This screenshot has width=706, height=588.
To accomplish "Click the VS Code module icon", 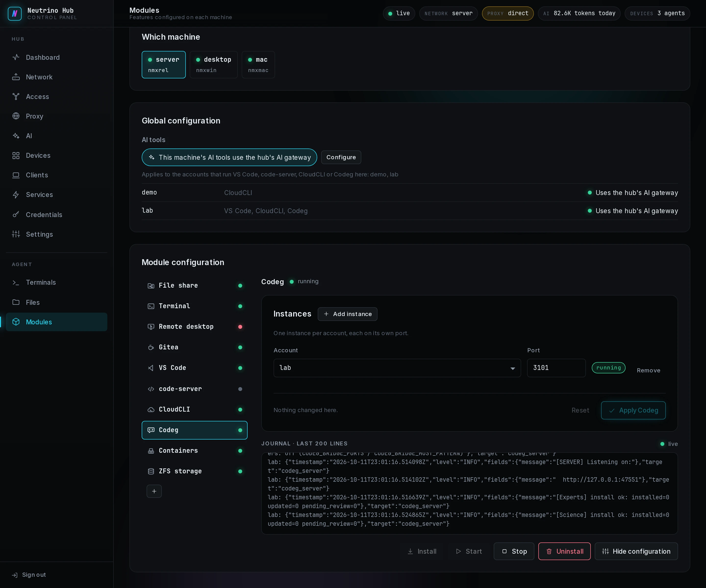I will pyautogui.click(x=151, y=368).
